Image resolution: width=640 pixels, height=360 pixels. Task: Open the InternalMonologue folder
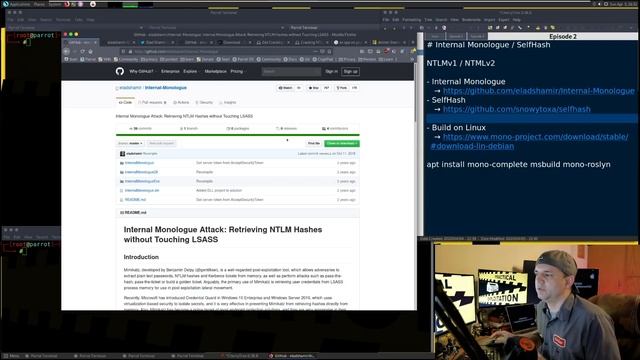(139, 163)
